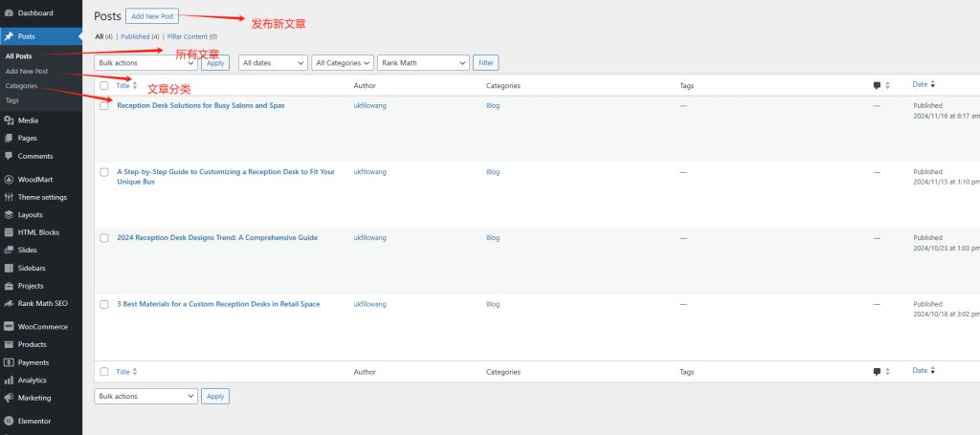Expand the All dates filter dropdown
The width and height of the screenshot is (980, 435).
coord(272,63)
